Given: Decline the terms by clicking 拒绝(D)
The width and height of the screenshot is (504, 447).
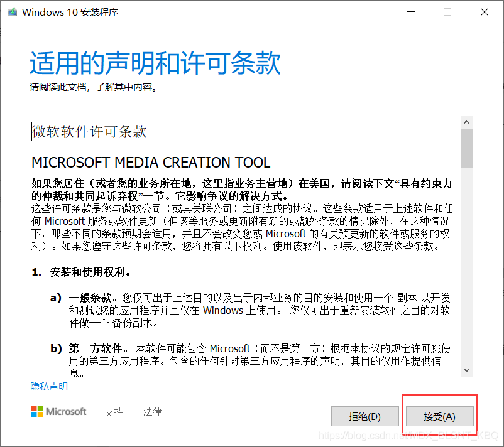Looking at the screenshot, I should 364,416.
